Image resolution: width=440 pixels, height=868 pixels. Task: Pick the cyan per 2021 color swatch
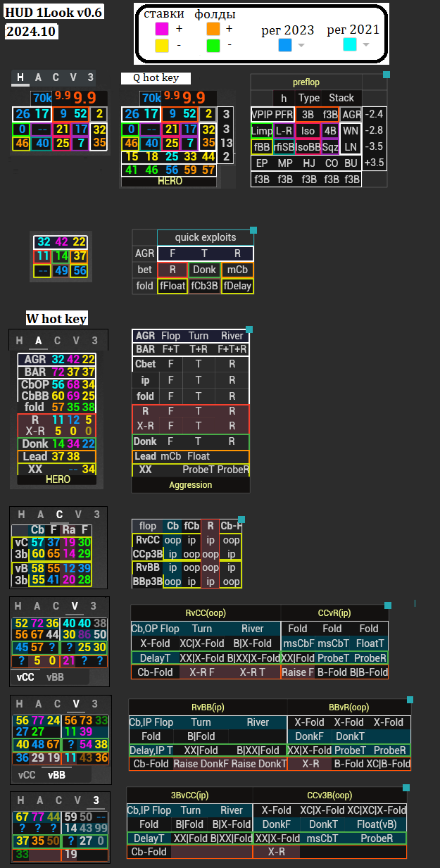[350, 44]
